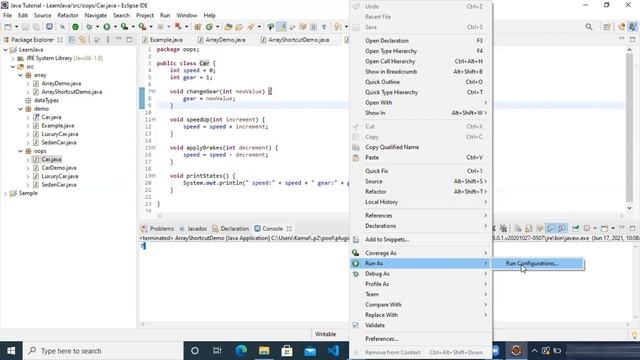The height and width of the screenshot is (360, 640).
Task: Click the Pin Console green icon
Action: [576, 229]
